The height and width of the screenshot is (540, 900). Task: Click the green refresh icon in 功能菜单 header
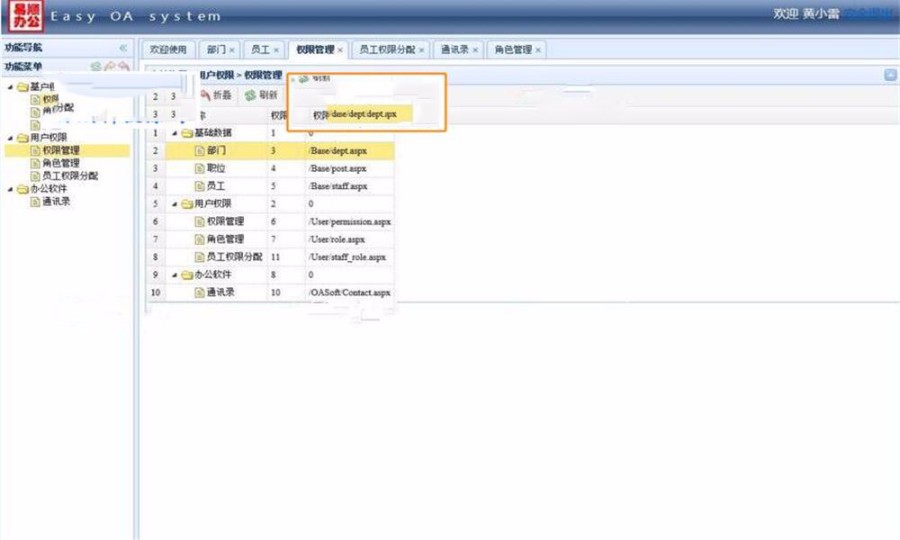pyautogui.click(x=96, y=67)
